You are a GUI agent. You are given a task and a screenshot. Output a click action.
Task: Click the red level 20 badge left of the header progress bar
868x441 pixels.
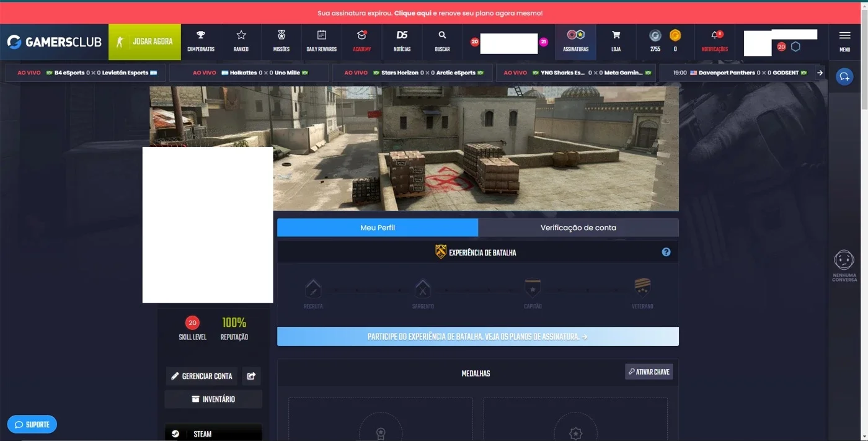475,42
